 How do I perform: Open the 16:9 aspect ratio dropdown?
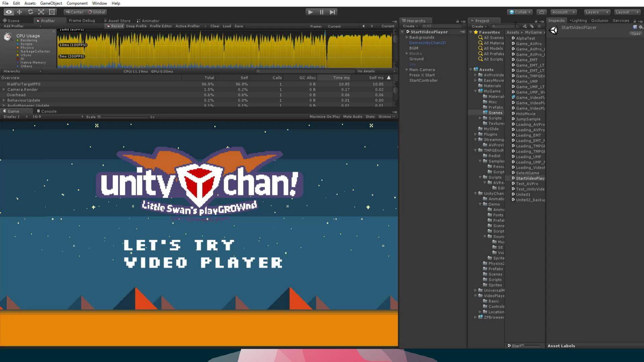click(x=57, y=117)
